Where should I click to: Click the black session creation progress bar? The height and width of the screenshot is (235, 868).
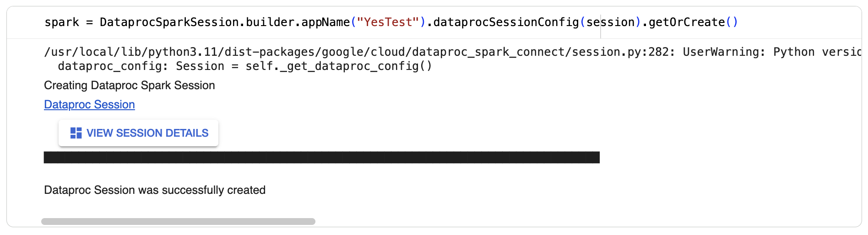[321, 158]
